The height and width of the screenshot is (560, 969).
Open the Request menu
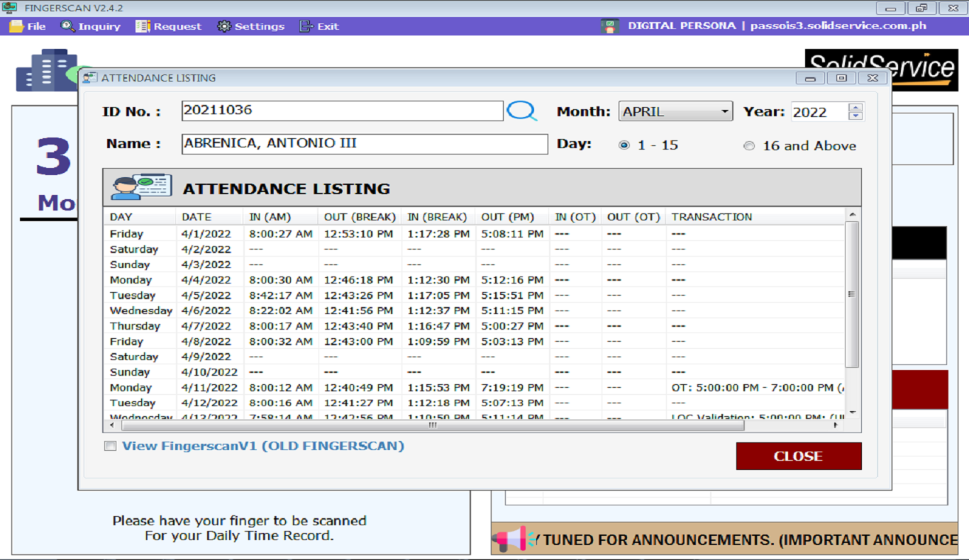click(169, 26)
